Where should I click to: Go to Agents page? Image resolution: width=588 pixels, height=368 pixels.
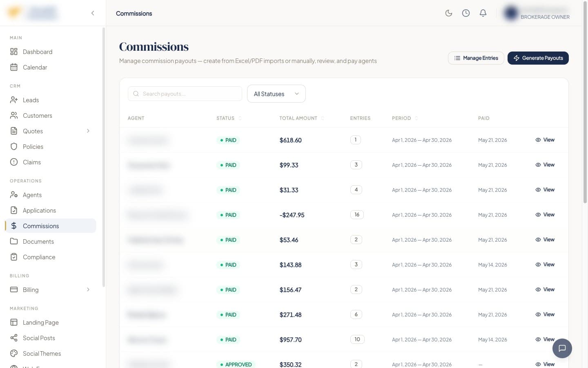pos(51,195)
